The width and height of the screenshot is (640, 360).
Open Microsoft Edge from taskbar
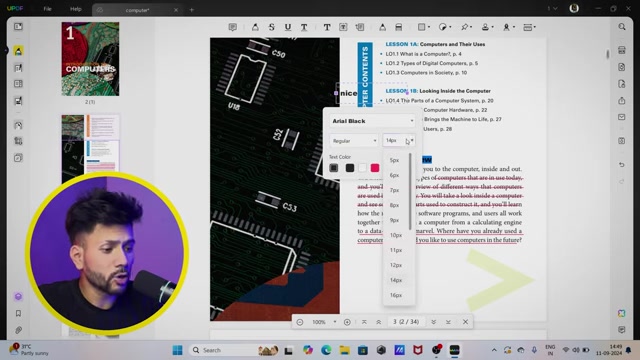click(x=326, y=350)
